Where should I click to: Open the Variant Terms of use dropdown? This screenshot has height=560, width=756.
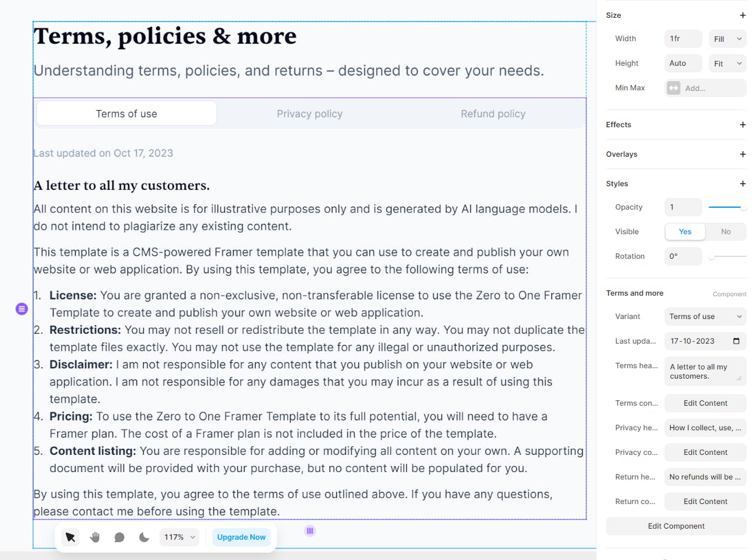(705, 317)
